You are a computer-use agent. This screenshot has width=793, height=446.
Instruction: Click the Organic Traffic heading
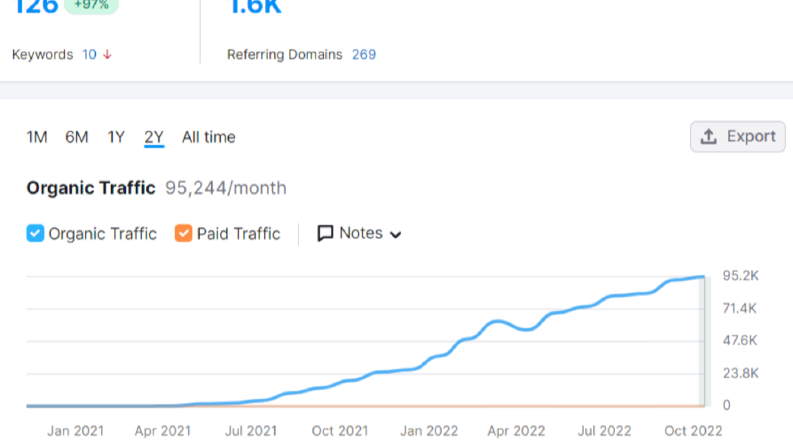(x=91, y=188)
